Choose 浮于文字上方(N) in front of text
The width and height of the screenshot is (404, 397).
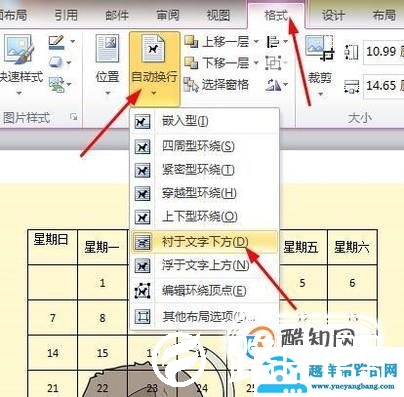point(204,266)
